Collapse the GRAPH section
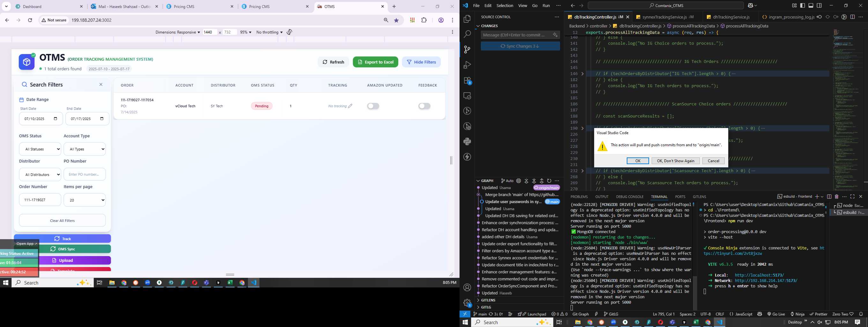This screenshot has width=868, height=327. click(x=484, y=181)
